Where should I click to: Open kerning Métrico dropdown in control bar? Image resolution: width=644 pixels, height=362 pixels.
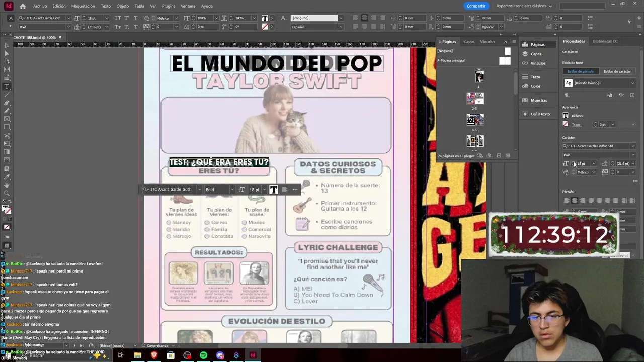tap(176, 18)
